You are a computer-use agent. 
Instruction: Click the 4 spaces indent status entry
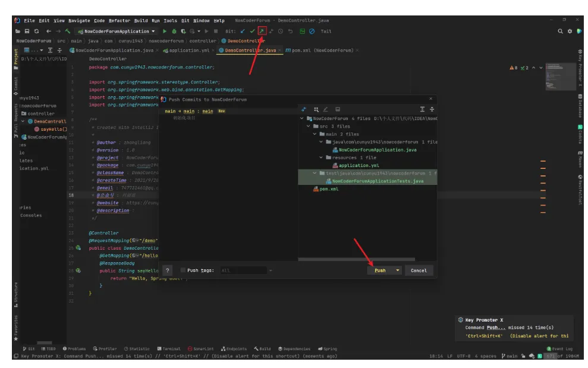click(485, 356)
